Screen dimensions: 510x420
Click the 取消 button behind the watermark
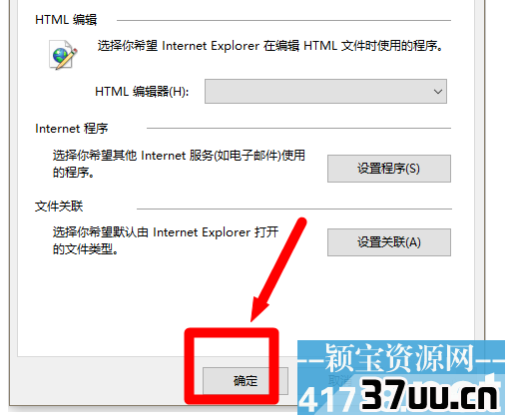click(x=340, y=380)
